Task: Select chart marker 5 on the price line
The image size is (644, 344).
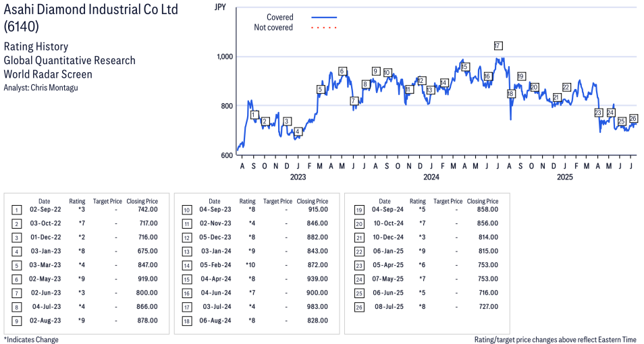Action: 321,90
